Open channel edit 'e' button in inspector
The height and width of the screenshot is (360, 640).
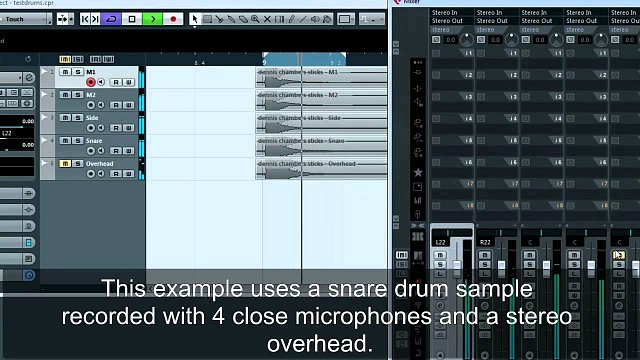coord(29,77)
